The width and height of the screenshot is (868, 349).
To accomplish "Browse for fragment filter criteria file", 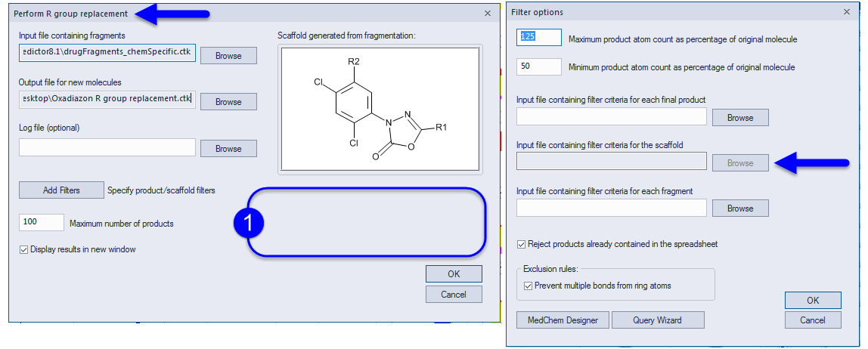I will pyautogui.click(x=740, y=208).
